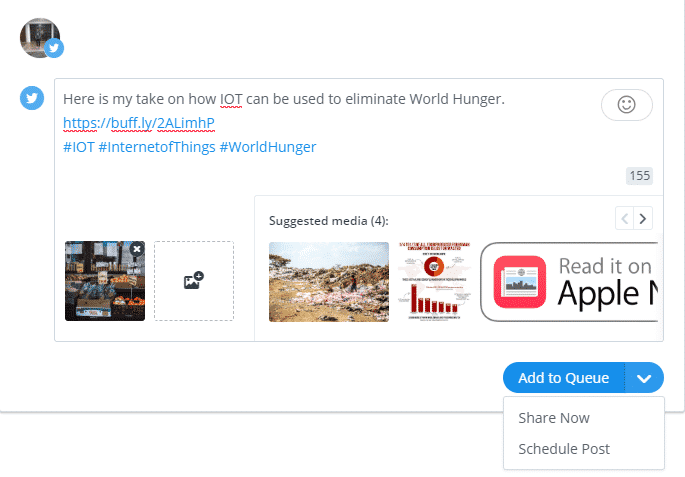Choose Share Now from the menu
Screen dimensions: 685x477
click(554, 418)
